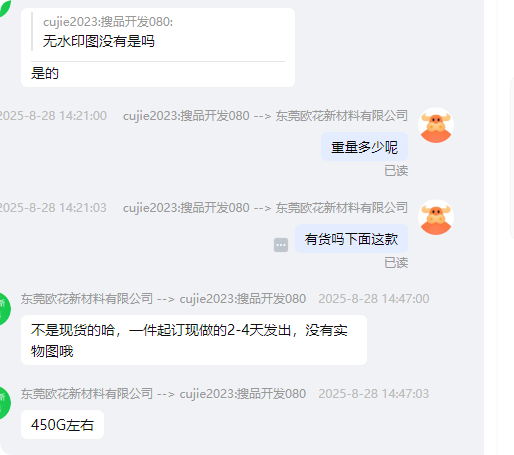The image size is (514, 455).
Task: Click the 已读 status under 有货吗下面这款
Action: coord(396,263)
